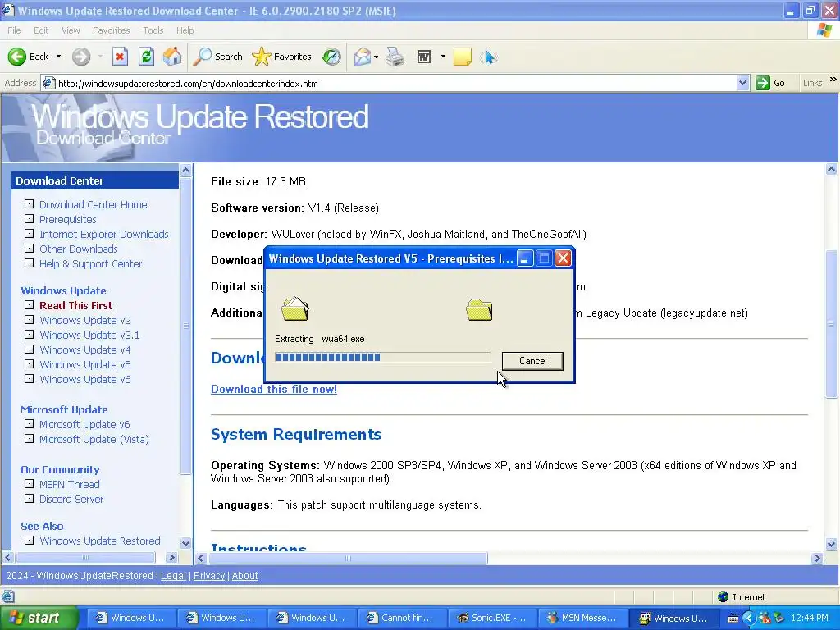Click the Back arrow icon in the toolbar

[17, 57]
